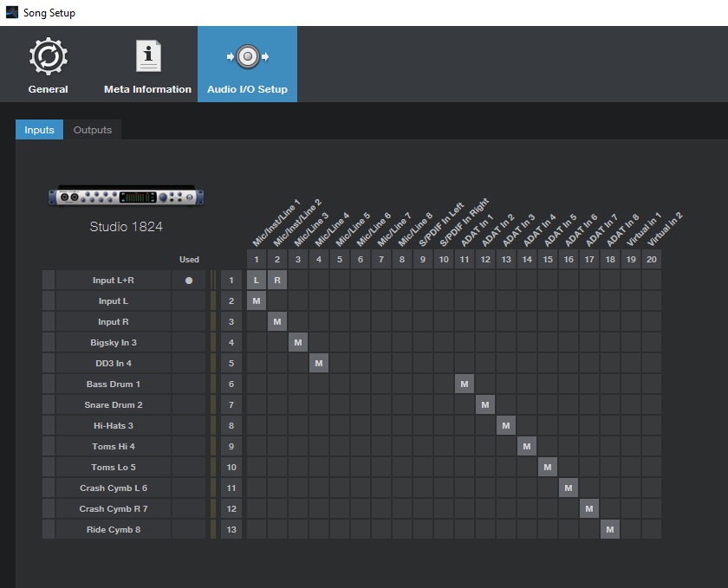This screenshot has height=588, width=728.
Task: Select the Audio I/O Setup tab
Action: 247,65
